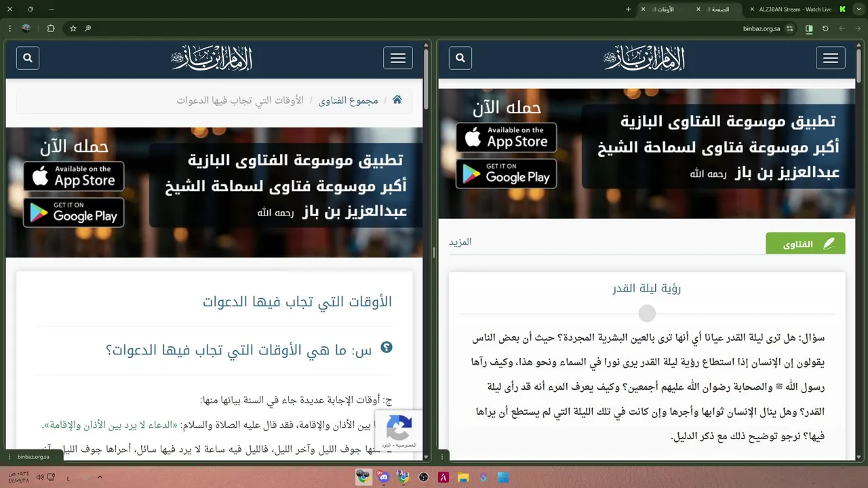Open browser three-dot menu
This screenshot has width=868, height=488.
pos(9,28)
